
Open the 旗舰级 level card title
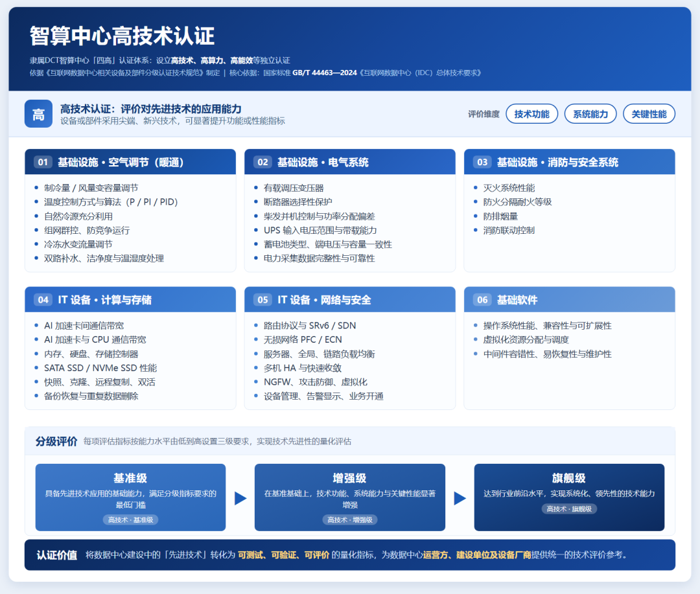(569, 479)
